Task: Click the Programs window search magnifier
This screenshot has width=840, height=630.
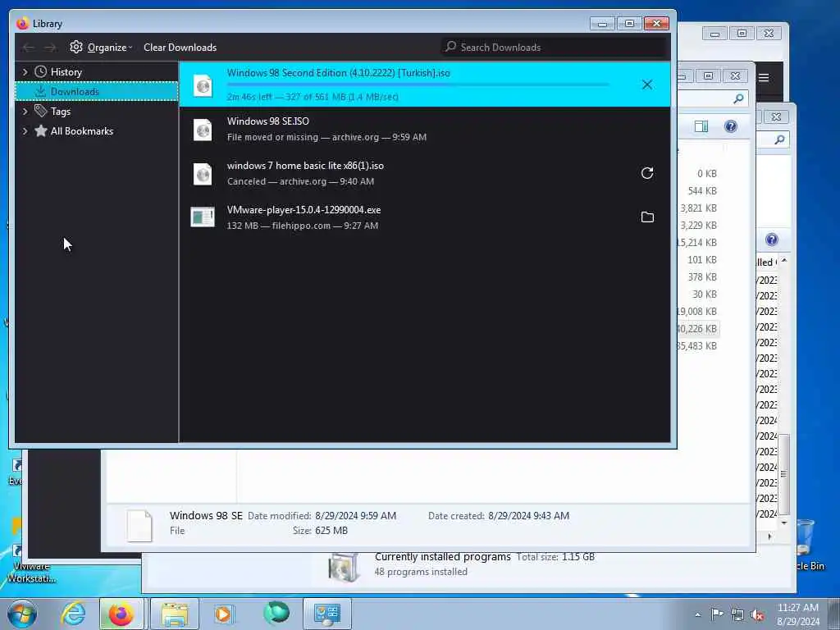Action: (779, 139)
